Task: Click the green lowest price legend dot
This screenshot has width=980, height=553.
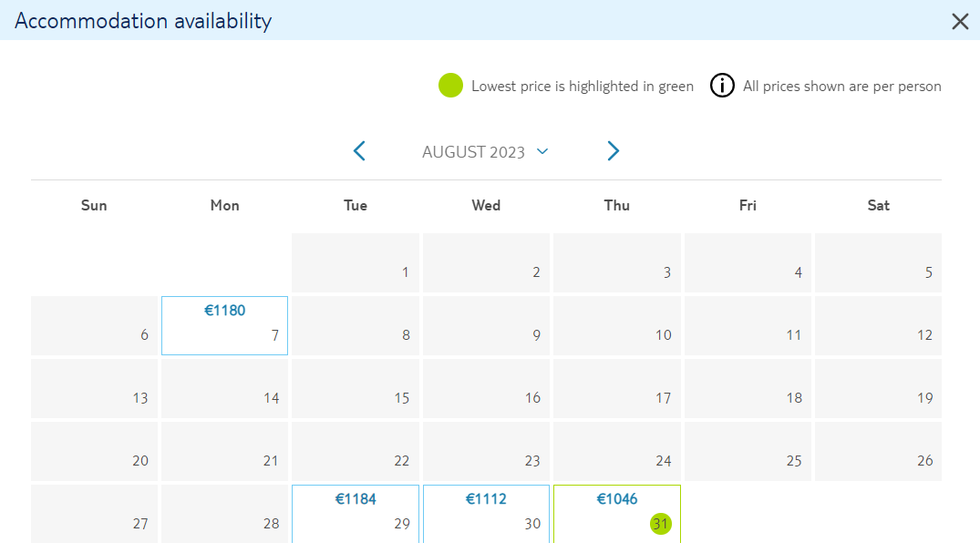Action: pos(450,86)
